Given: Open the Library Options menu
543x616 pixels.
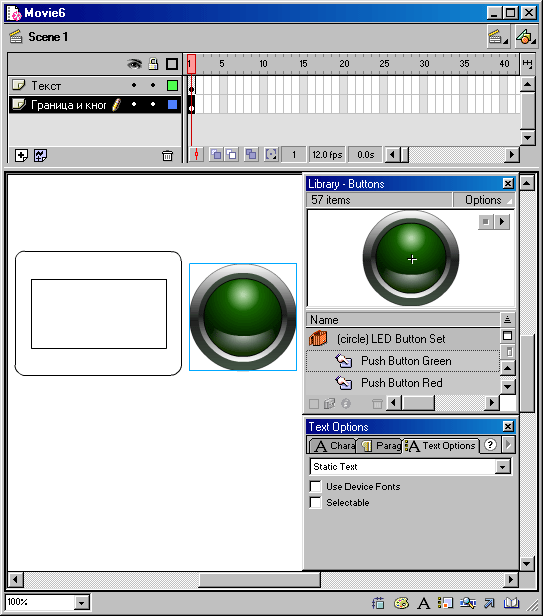Looking at the screenshot, I should [484, 200].
